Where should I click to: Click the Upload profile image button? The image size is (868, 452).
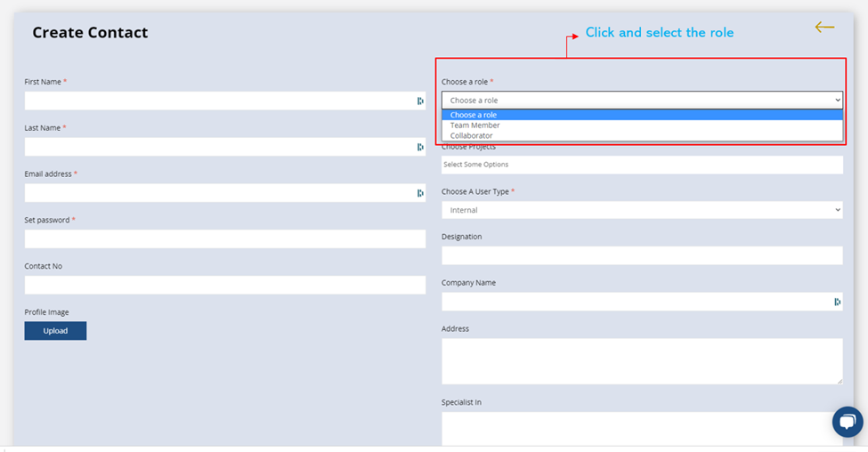55,331
